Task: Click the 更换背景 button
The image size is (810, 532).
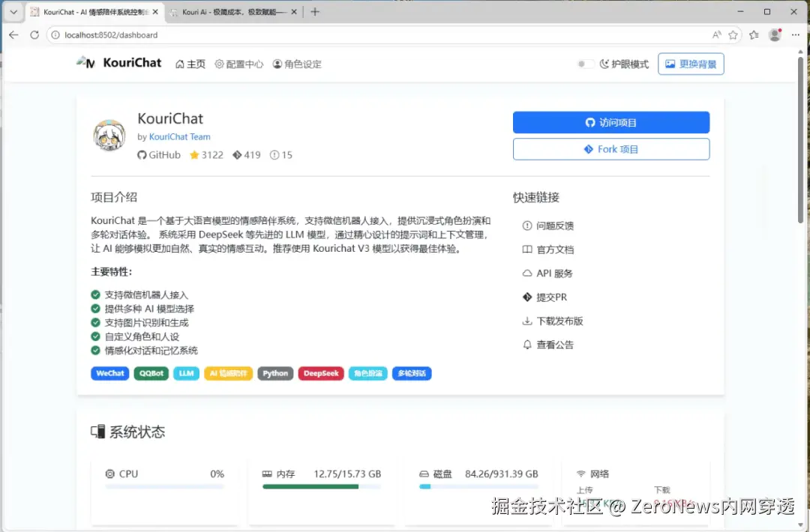Action: click(x=691, y=64)
